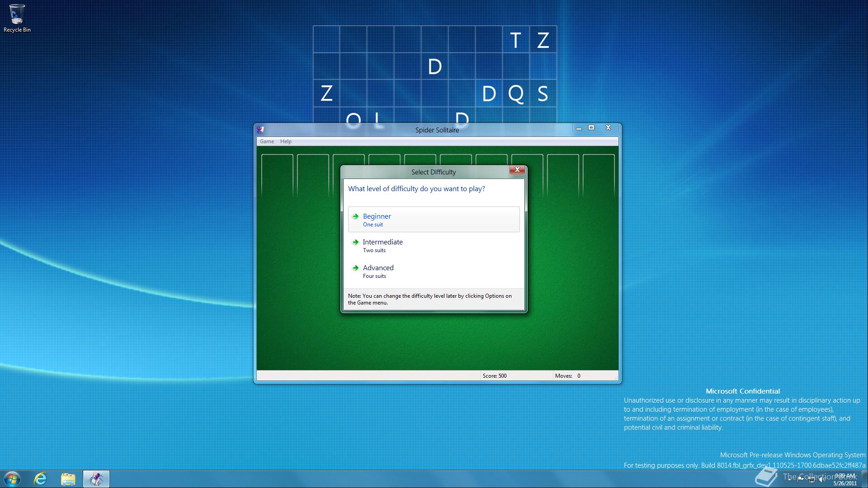This screenshot has width=868, height=488.
Task: Click the taskbar clock showing 9:39 AM
Action: tap(845, 479)
